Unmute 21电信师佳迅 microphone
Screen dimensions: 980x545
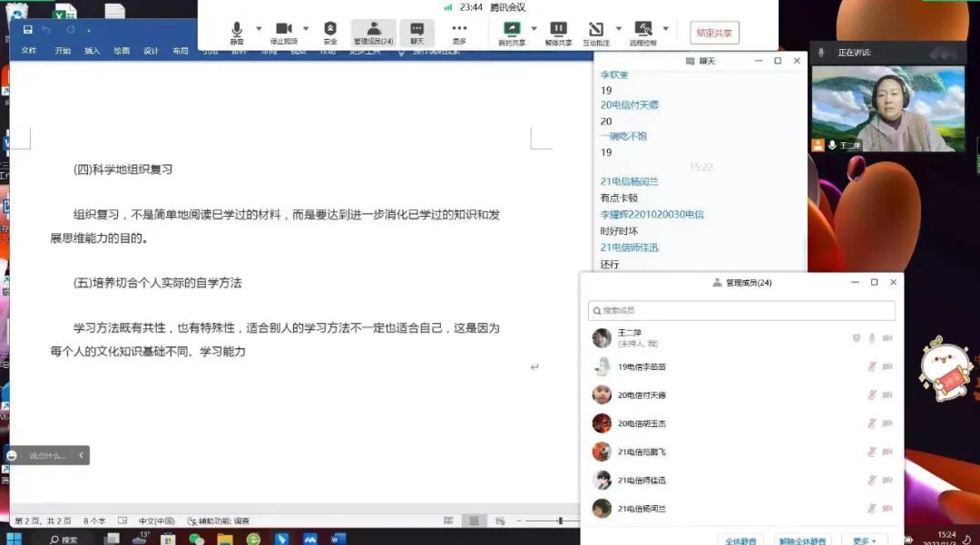(872, 480)
